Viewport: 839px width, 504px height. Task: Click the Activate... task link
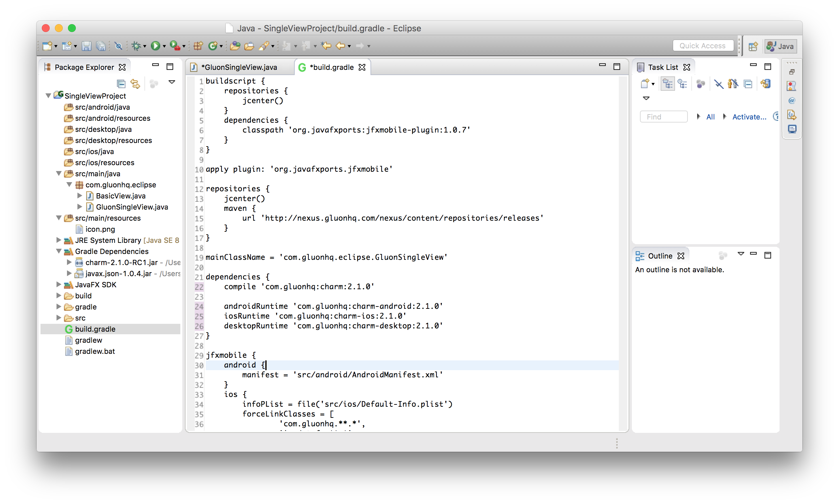pyautogui.click(x=749, y=117)
